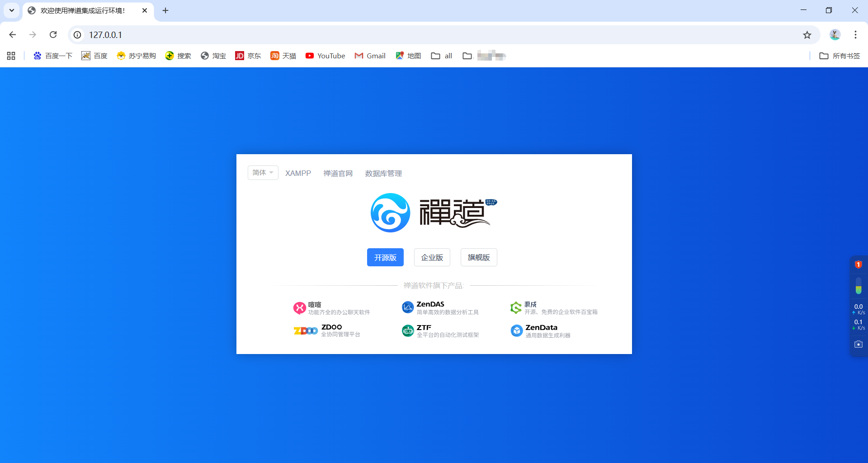
Task: Visit the 禅道官网 link
Action: [x=338, y=173]
